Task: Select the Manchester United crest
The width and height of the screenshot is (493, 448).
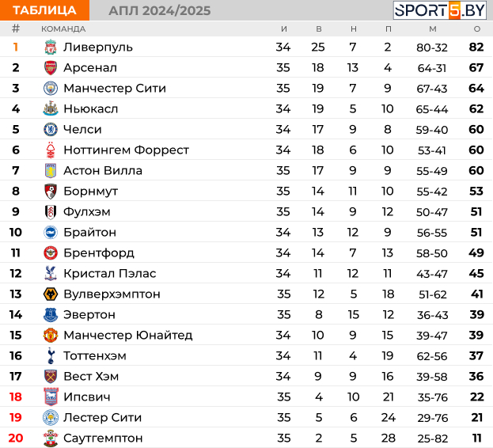Action: click(x=51, y=335)
